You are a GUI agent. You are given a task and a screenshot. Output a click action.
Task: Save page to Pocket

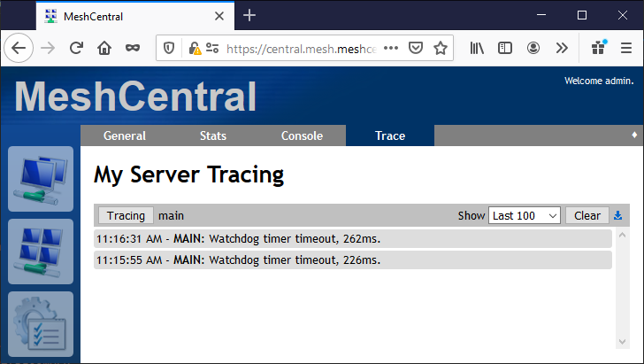click(x=416, y=48)
